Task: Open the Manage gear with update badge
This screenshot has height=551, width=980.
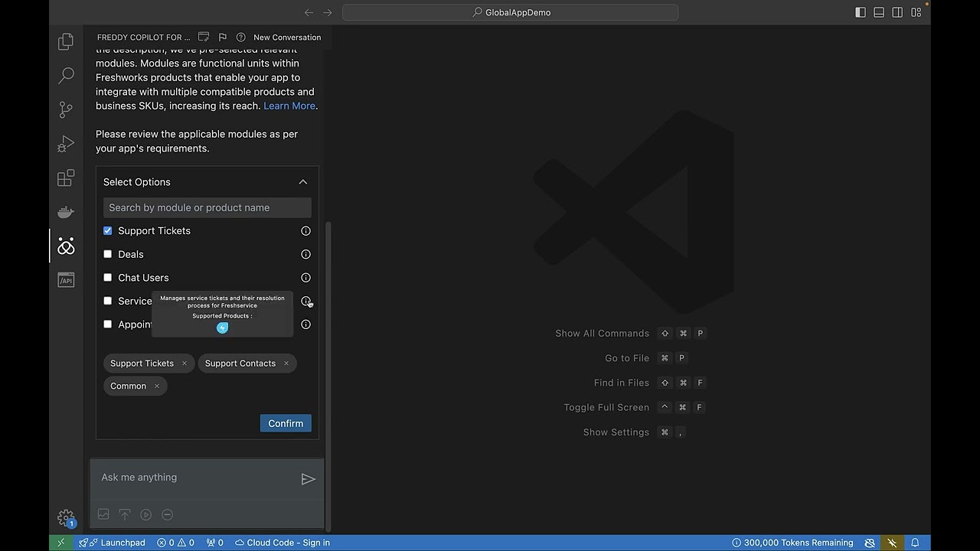Action: tap(66, 518)
